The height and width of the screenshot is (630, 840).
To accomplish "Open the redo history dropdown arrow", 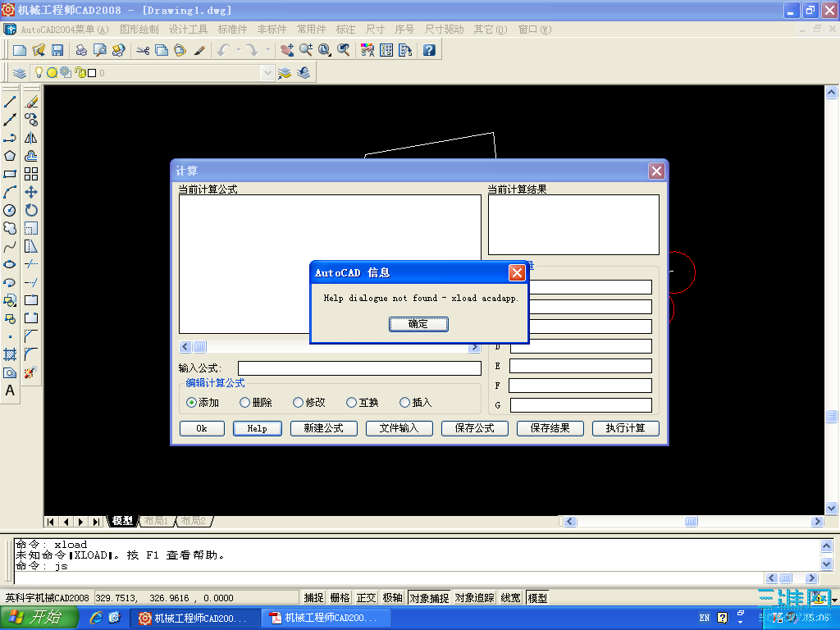I will pyautogui.click(x=267, y=50).
